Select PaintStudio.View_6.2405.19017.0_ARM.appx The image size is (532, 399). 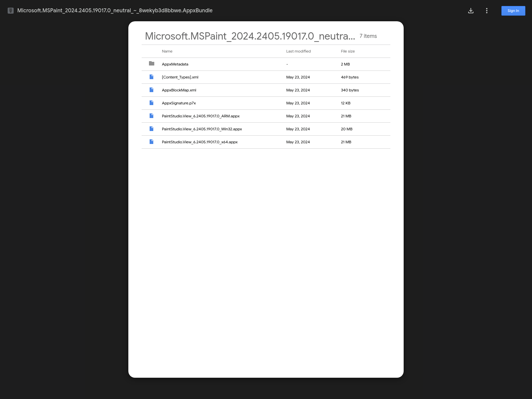[201, 116]
